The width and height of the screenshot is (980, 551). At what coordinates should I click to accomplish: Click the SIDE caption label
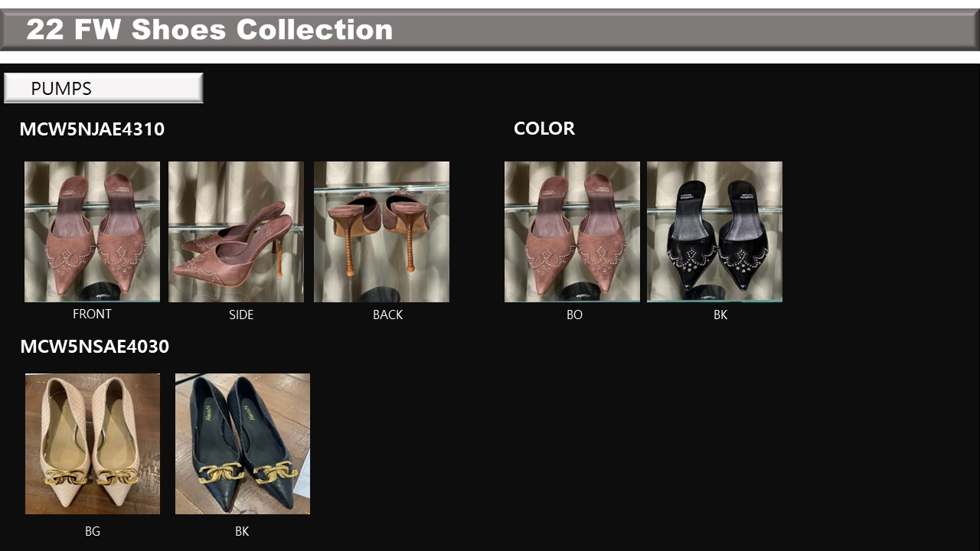241,315
